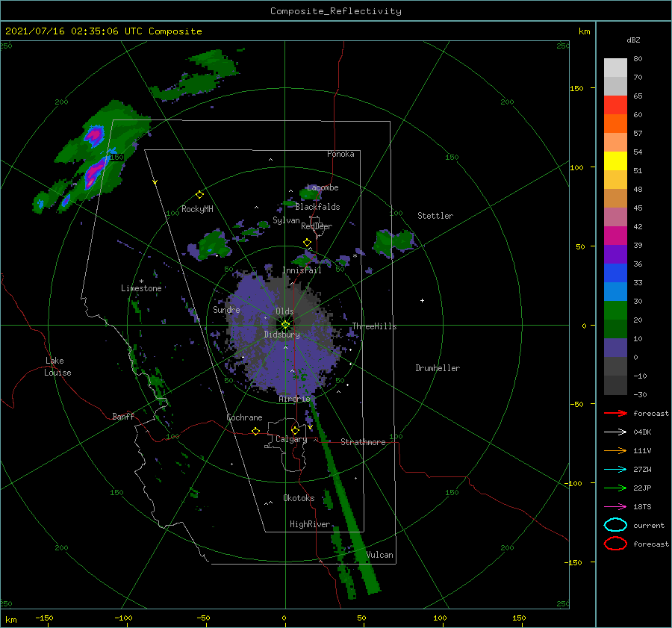Click the Didsbury label
672x628 pixels.
pyautogui.click(x=281, y=335)
